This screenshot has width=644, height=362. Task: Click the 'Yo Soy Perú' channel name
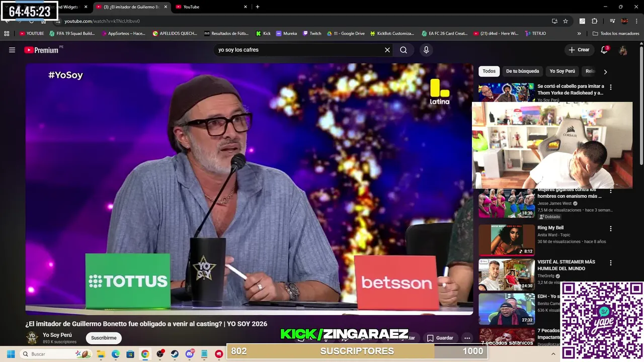(x=57, y=335)
